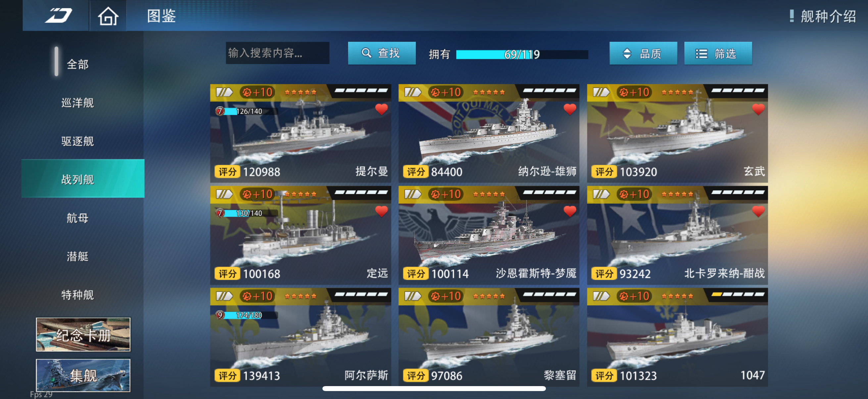
Task: Click the rank badge on 提尔曼 card
Action: coord(224,92)
